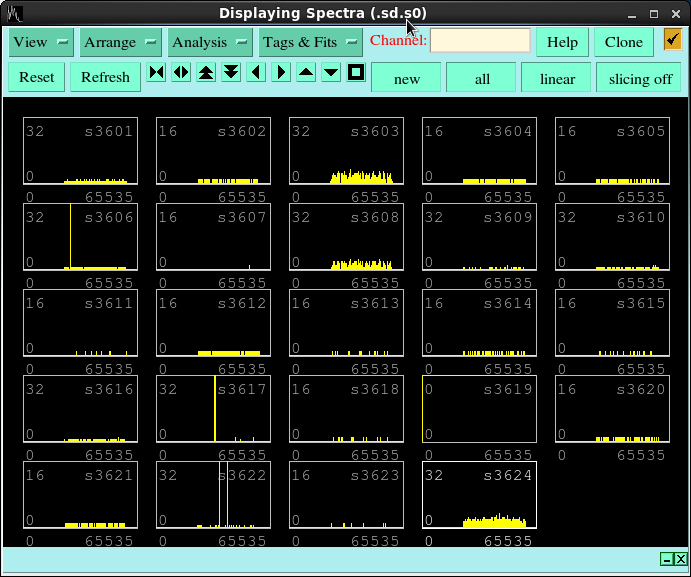Click the horizontal expand (outward arrows) icon
Image resolution: width=691 pixels, height=577 pixels.
(181, 73)
